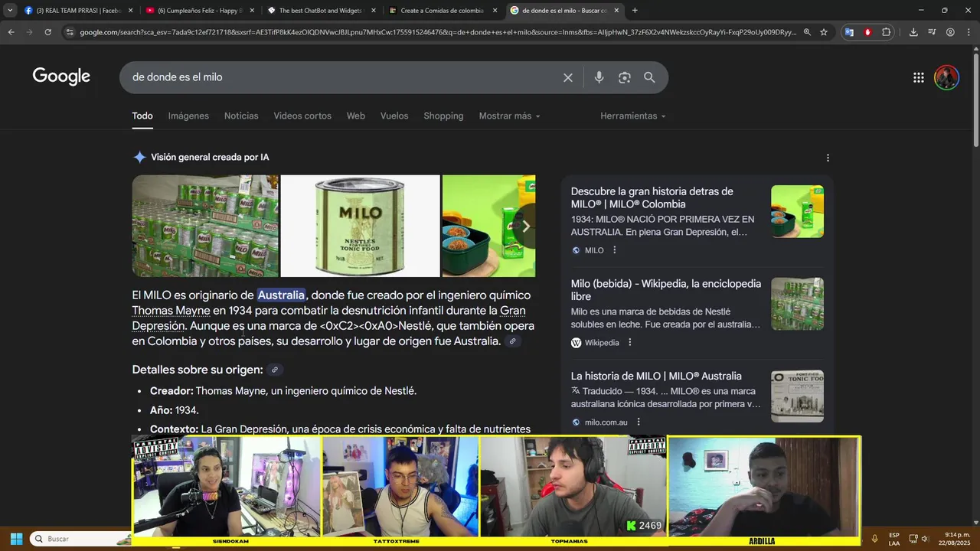This screenshot has height=551, width=980.
Task: Select the Todo results tab
Action: (142, 116)
